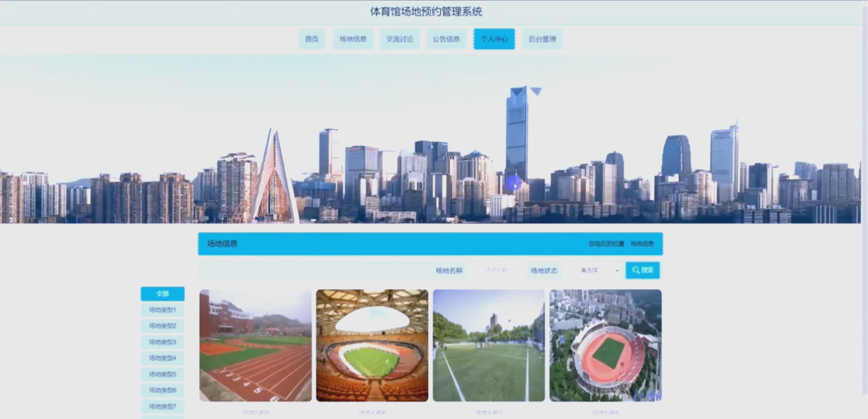
Task: Click the indoor stadium venue photo
Action: coord(372,345)
